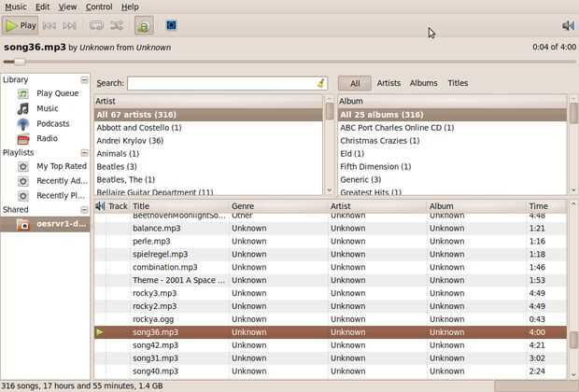The height and width of the screenshot is (392, 579).
Task: Open Play Queue in sidebar
Action: (x=57, y=93)
